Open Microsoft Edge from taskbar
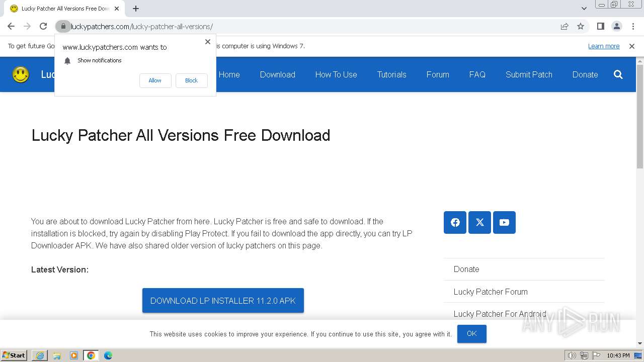 (108, 355)
